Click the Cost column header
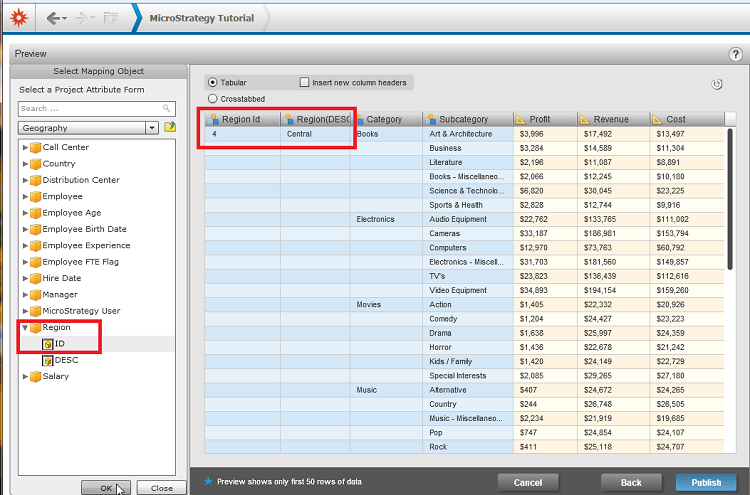 [x=687, y=119]
